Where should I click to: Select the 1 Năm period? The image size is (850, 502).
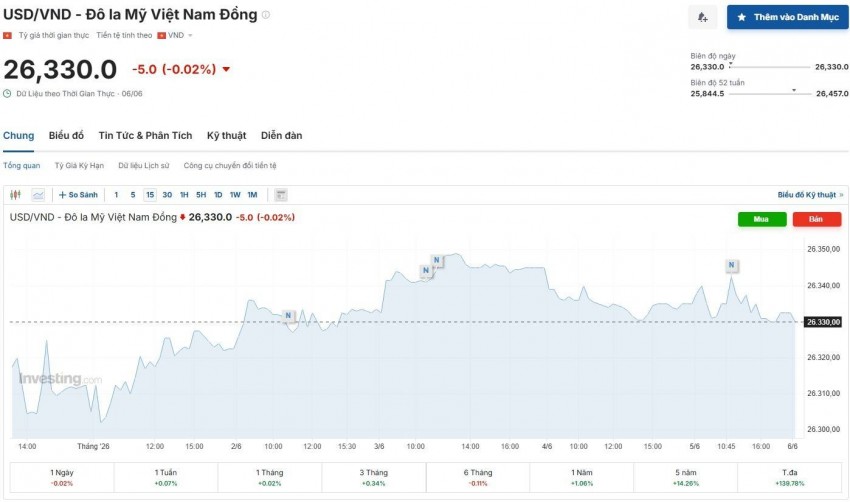pos(582,477)
